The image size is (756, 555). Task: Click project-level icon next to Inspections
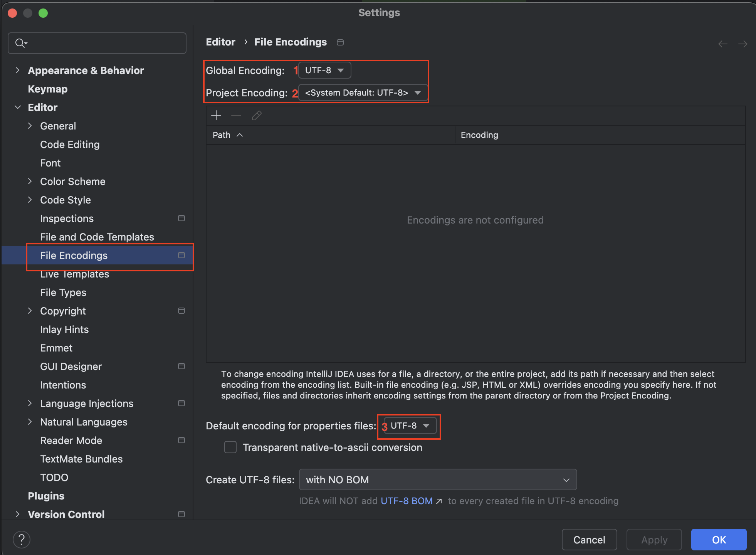181,218
